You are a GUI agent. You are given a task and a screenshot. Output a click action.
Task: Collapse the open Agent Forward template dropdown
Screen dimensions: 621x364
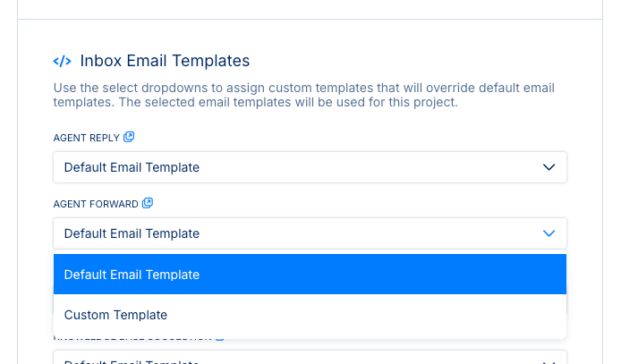coord(310,233)
